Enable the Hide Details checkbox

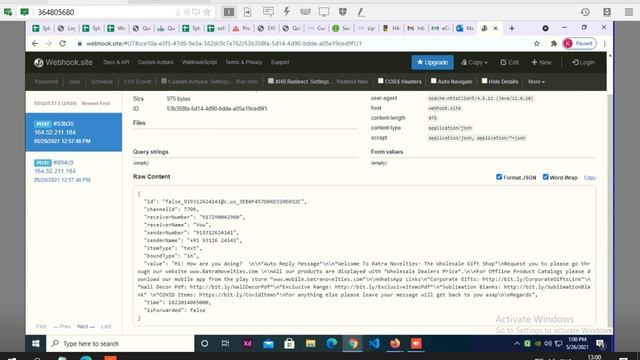click(x=484, y=81)
